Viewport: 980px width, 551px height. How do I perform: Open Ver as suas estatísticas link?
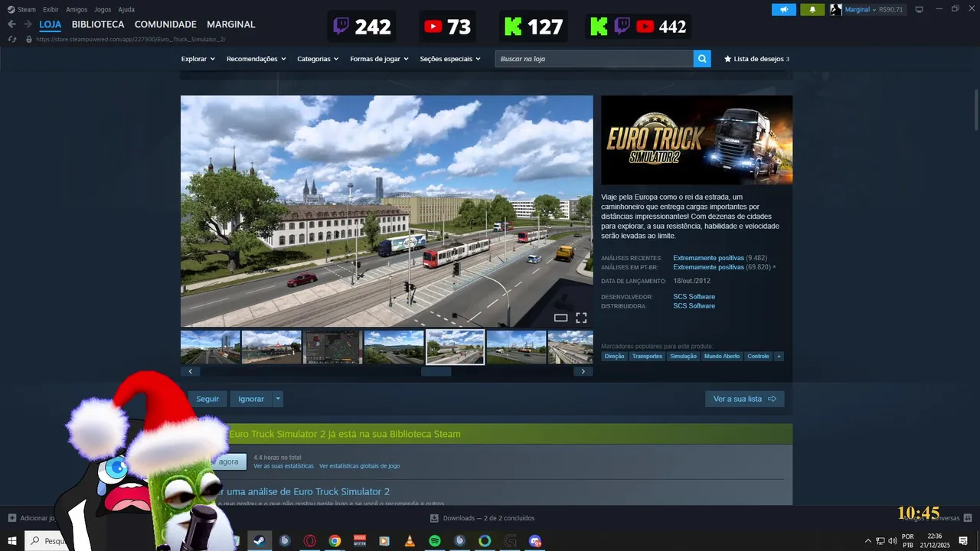[283, 466]
